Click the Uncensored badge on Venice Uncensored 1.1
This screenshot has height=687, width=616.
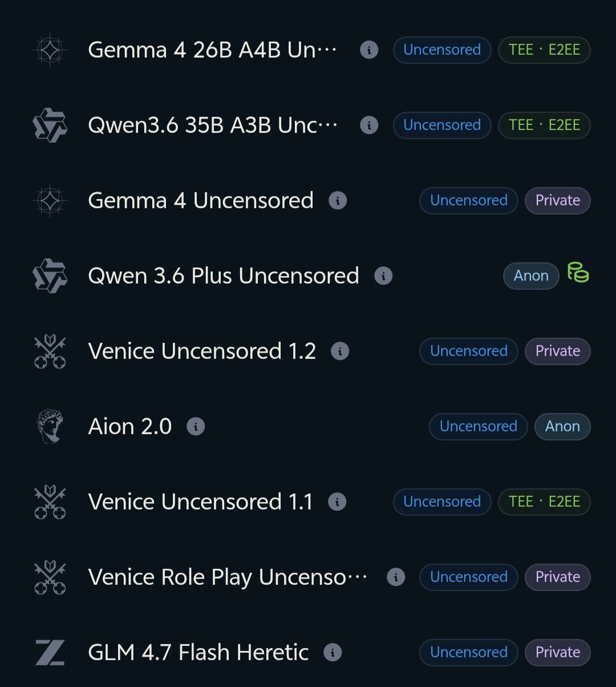click(442, 502)
